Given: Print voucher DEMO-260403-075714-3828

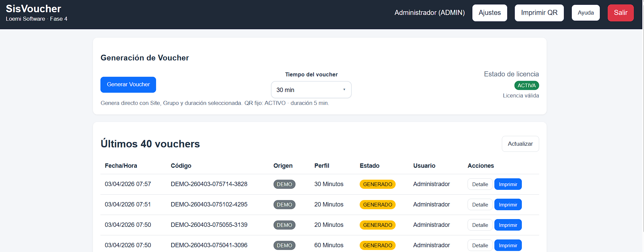Looking at the screenshot, I should click(x=508, y=184).
